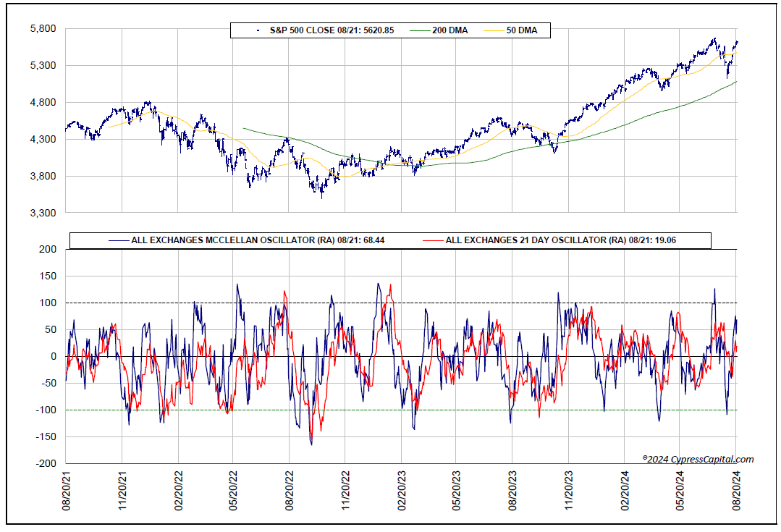Select the McClellan Oscillator legend label
This screenshot has width=781, height=532.
(x=258, y=240)
